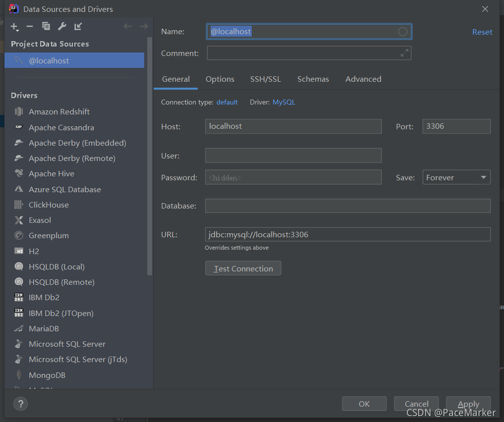Go back with left arrow icon
The height and width of the screenshot is (422, 504).
pos(127,26)
